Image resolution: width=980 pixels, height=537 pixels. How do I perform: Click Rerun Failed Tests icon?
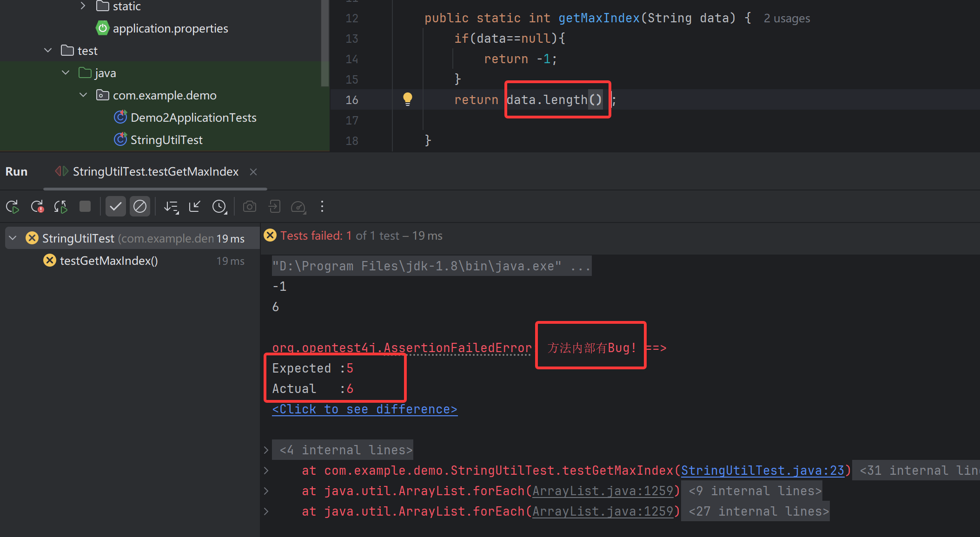37,207
